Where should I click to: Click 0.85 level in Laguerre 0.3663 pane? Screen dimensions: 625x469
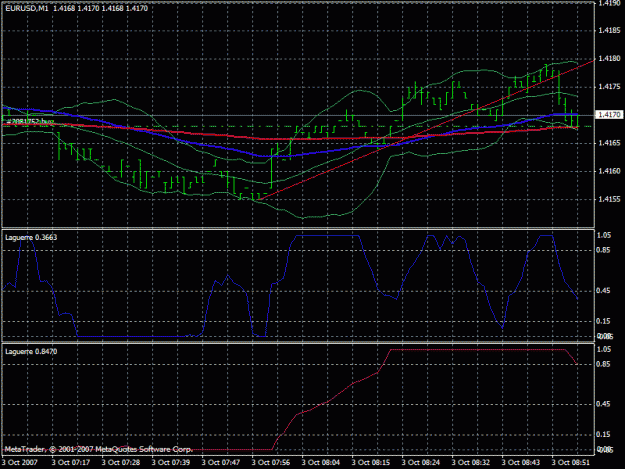[603, 250]
